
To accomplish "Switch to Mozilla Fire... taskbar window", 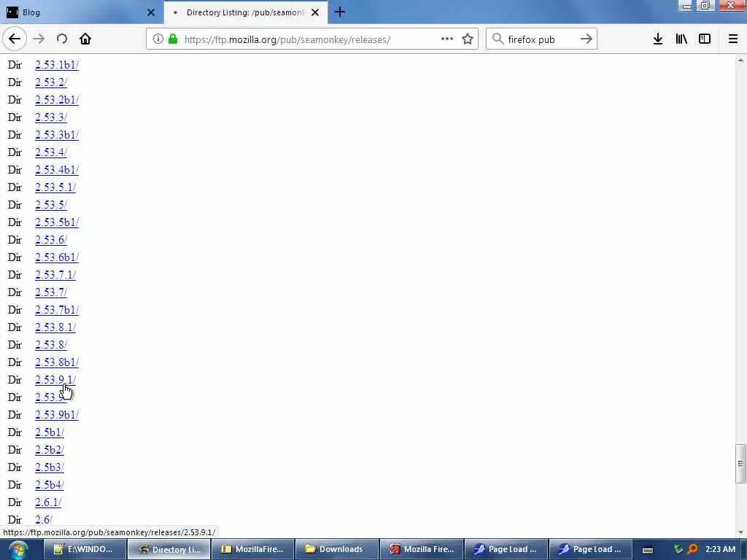I will (422, 550).
